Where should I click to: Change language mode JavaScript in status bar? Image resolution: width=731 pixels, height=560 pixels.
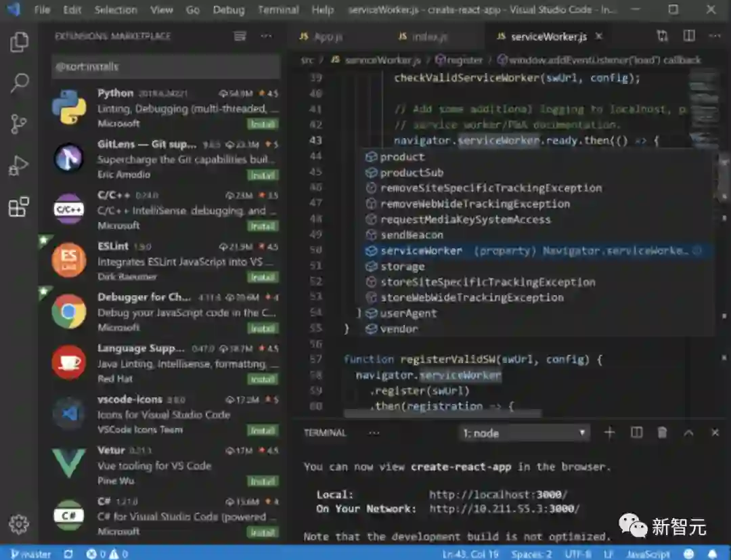648,554
